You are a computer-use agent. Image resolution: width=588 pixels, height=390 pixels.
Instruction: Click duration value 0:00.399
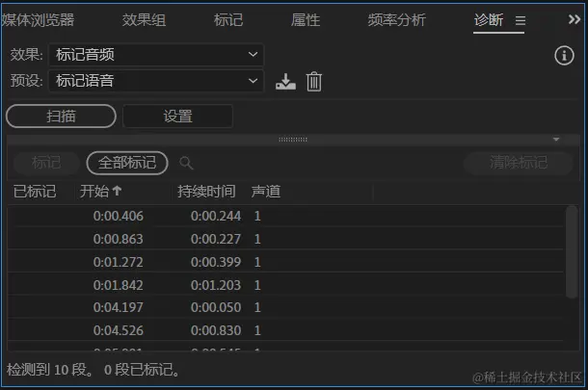pos(216,262)
